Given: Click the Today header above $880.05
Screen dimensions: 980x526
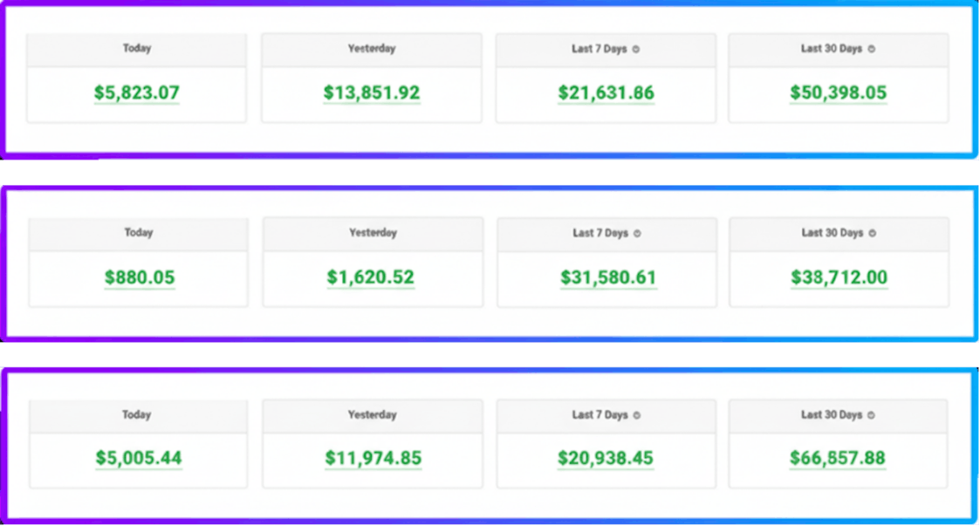Looking at the screenshot, I should (139, 233).
